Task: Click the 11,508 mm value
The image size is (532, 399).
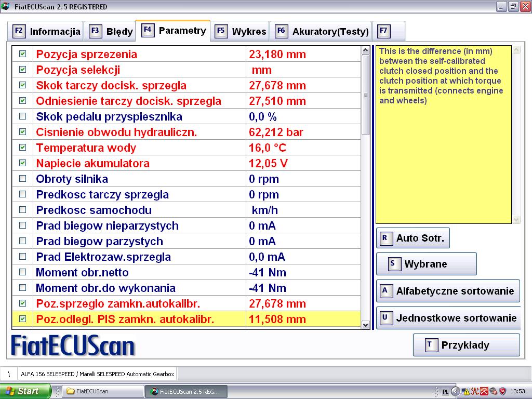Action: click(x=277, y=319)
